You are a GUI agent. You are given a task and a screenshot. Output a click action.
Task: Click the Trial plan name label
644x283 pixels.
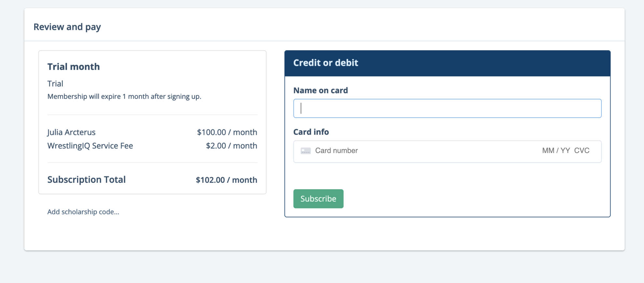(55, 83)
